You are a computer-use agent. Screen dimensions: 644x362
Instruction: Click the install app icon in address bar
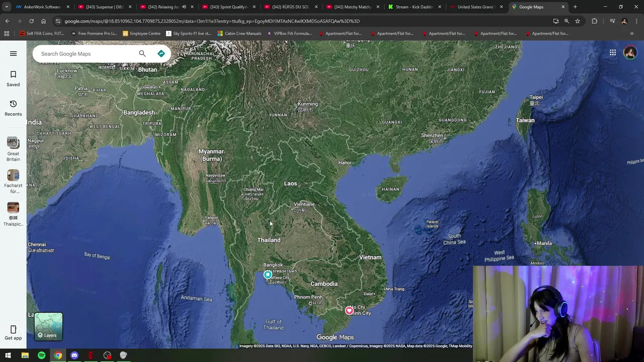coord(556,21)
